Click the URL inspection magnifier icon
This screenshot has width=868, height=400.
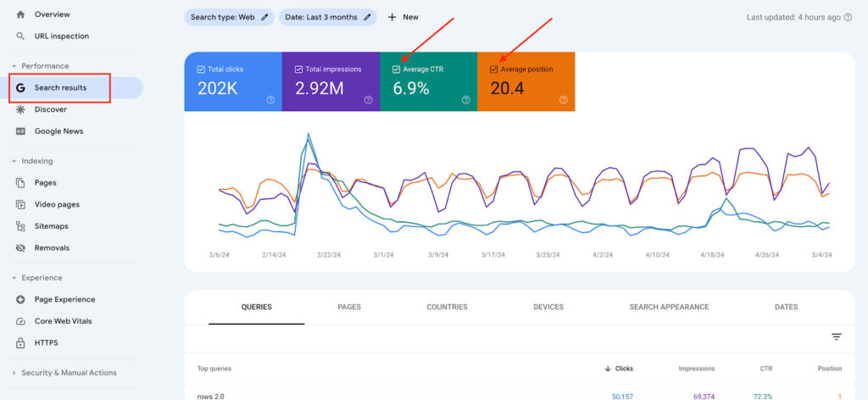click(x=20, y=36)
